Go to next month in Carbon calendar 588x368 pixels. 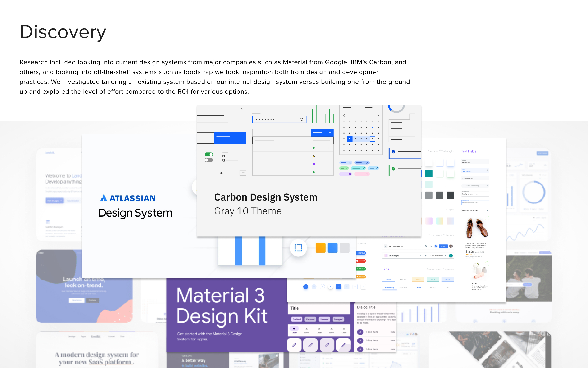378,116
